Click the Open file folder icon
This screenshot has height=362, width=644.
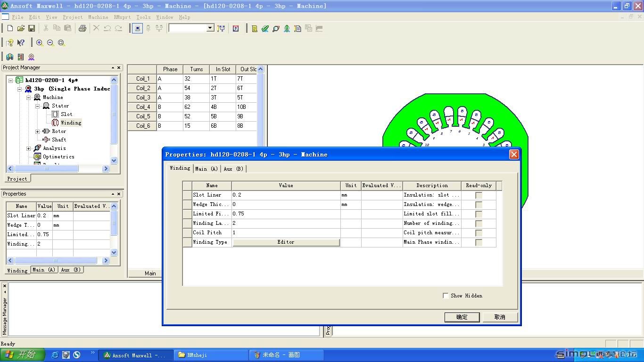point(21,28)
